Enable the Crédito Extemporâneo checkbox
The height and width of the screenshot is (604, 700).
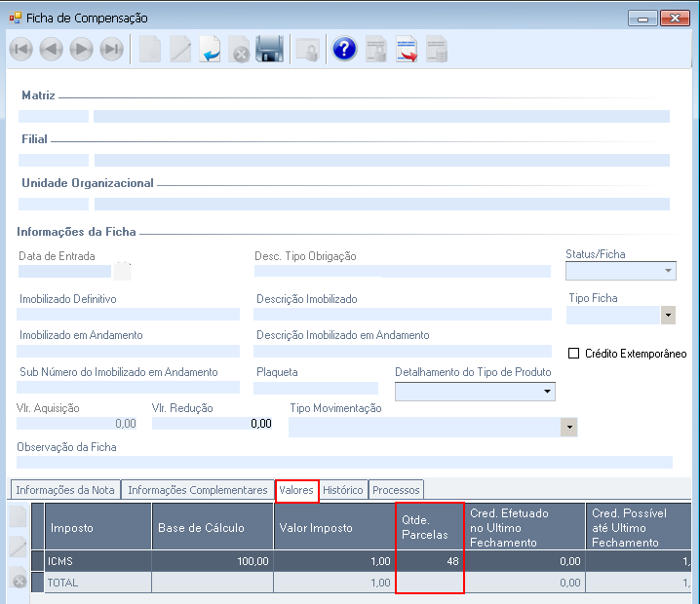click(573, 354)
